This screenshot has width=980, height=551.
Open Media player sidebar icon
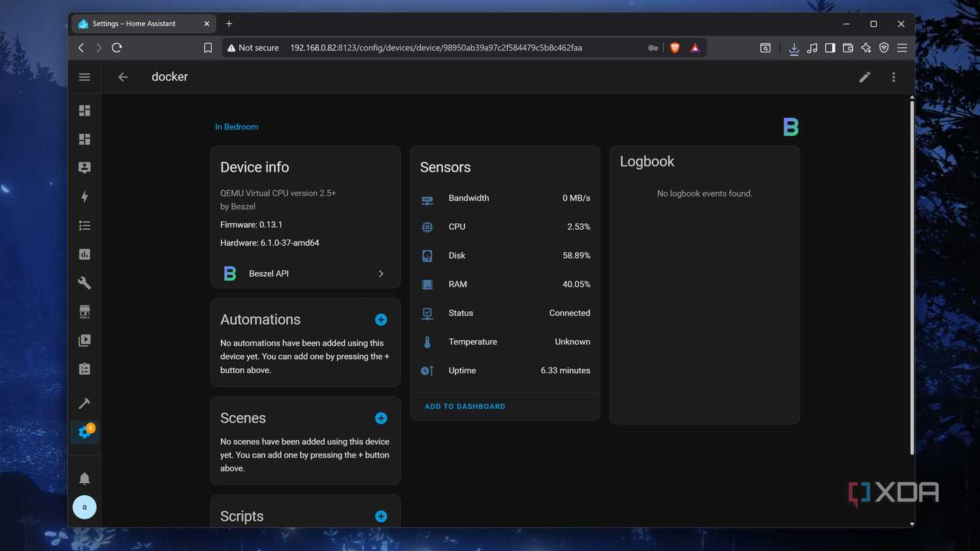click(x=84, y=340)
